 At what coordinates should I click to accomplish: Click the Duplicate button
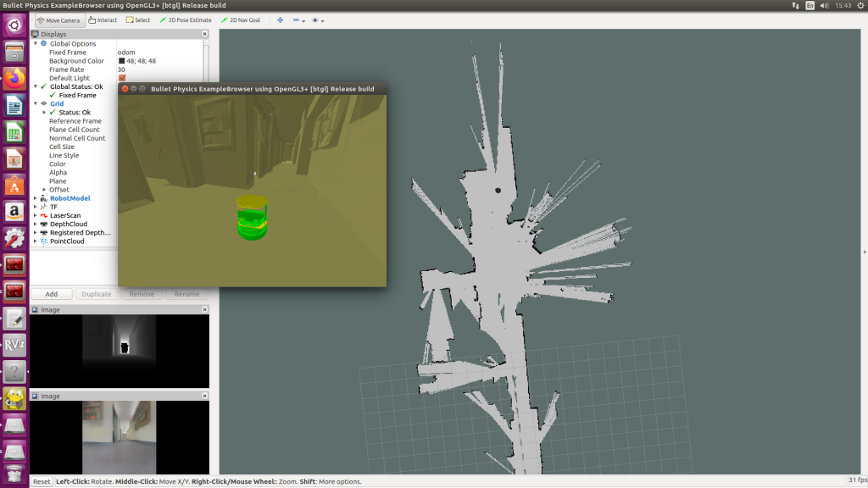tap(97, 294)
